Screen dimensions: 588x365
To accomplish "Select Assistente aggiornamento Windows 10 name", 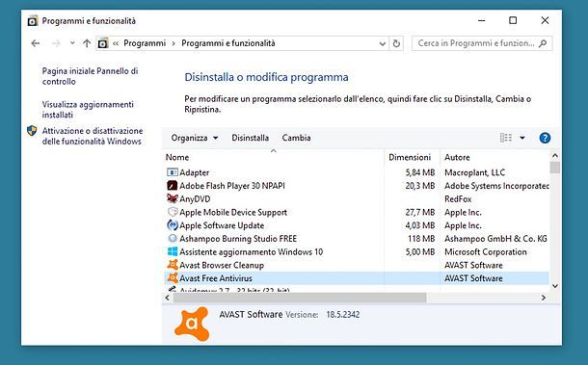I will point(251,251).
